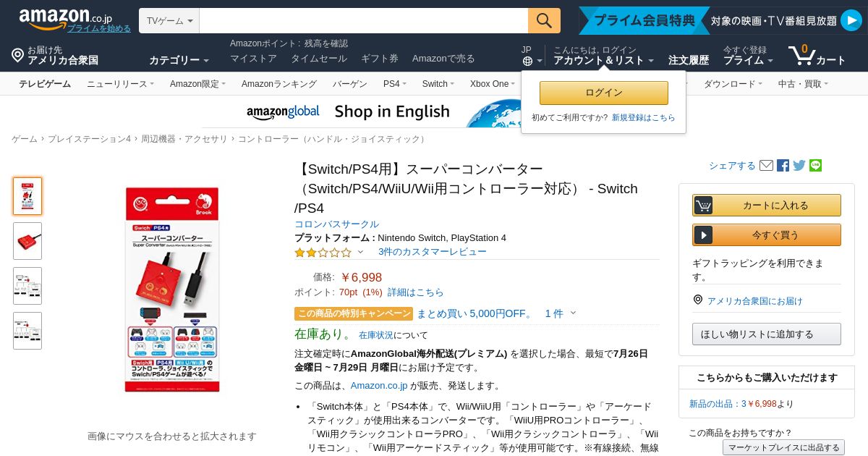Click the 周辺機器・アクセサリ breadcrumb
Image resolution: width=868 pixels, height=456 pixels.
[x=184, y=139]
